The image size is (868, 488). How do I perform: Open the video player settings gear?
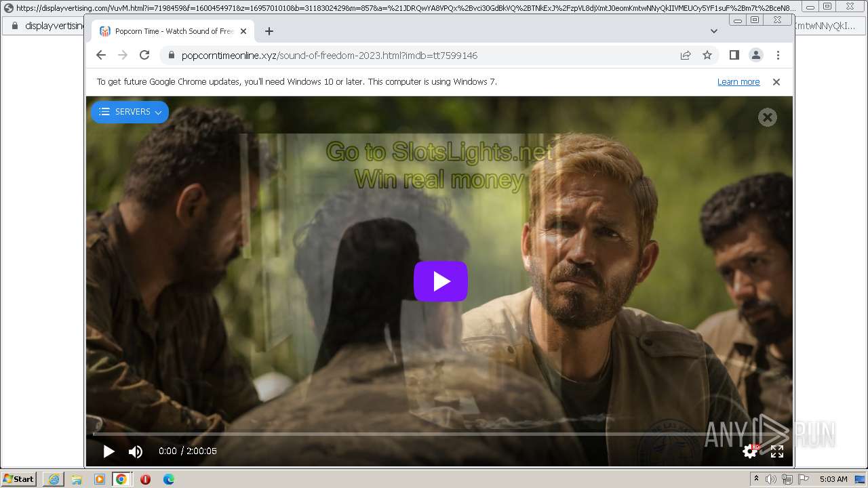click(x=750, y=451)
